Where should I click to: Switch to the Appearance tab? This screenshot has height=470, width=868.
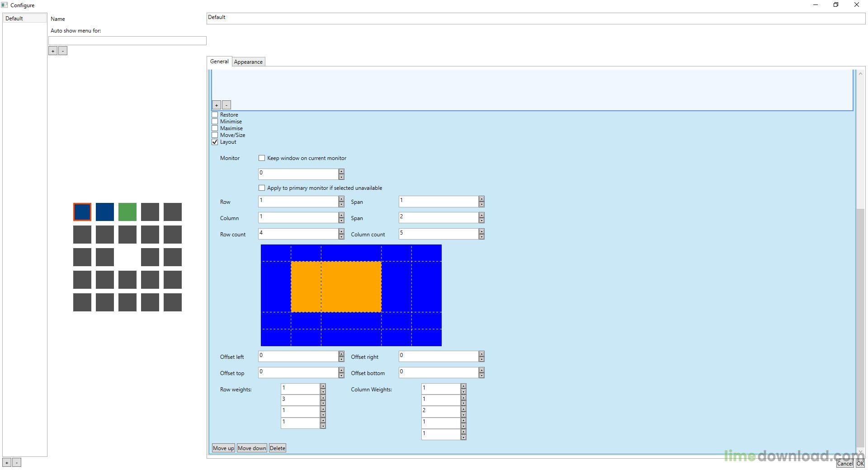click(x=248, y=62)
